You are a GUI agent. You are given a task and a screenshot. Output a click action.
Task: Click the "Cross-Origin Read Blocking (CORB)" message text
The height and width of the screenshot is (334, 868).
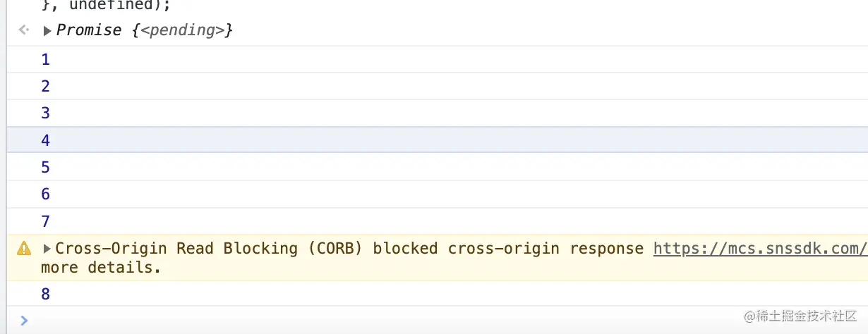click(210, 248)
